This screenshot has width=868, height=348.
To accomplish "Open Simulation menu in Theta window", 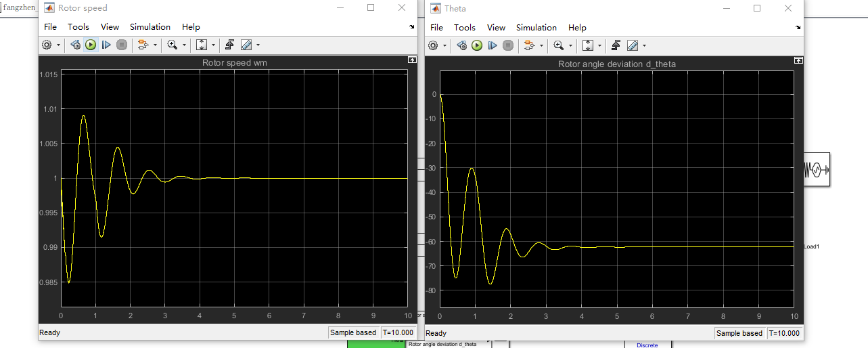I will click(536, 28).
